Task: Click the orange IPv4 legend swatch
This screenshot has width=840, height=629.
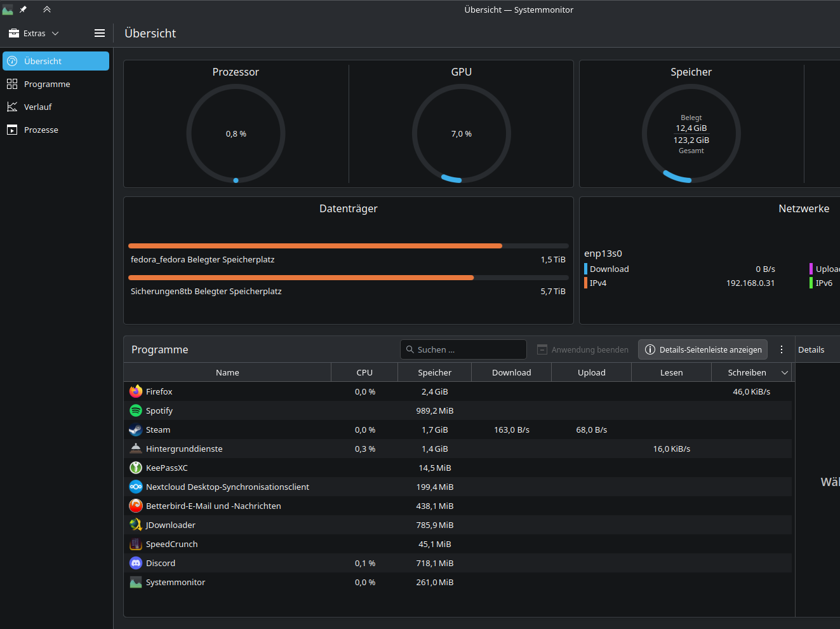Action: [x=585, y=283]
